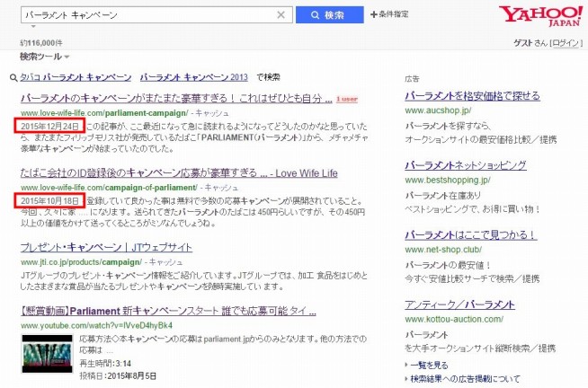588x388 pixels.
Task: Click inside the search text field
Action: click(x=144, y=14)
